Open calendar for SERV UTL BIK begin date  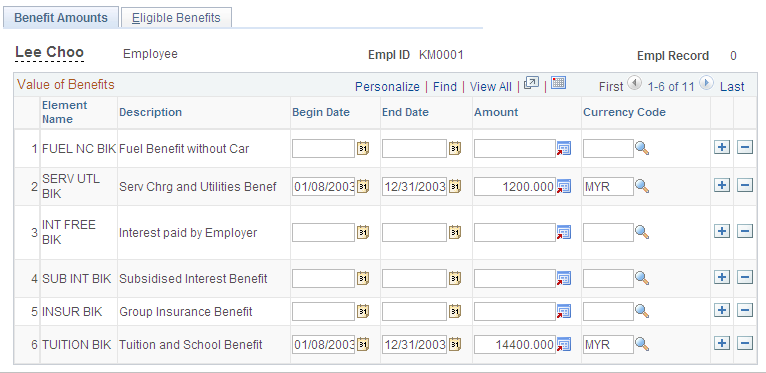pyautogui.click(x=362, y=186)
